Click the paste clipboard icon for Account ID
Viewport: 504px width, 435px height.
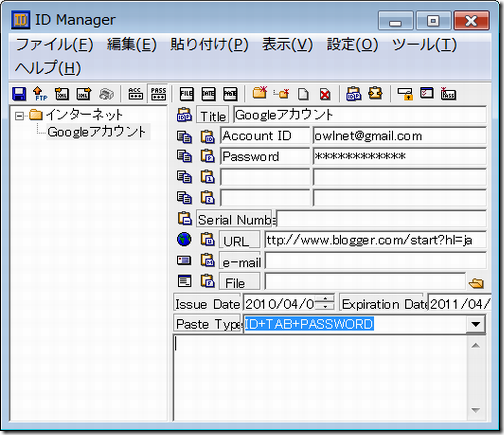[207, 137]
